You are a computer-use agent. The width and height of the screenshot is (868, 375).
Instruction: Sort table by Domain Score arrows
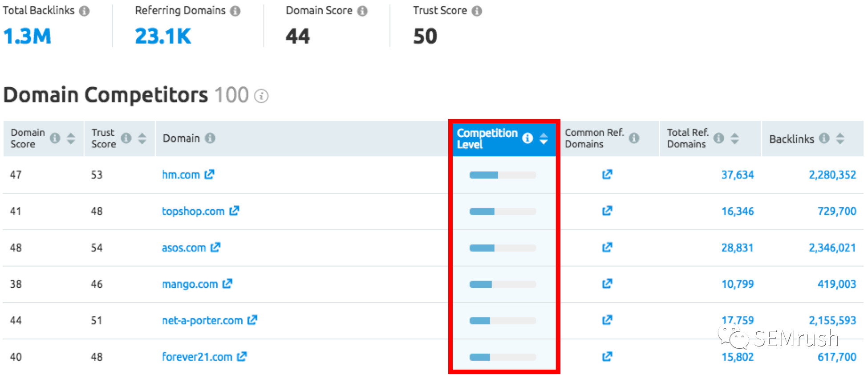coord(71,139)
